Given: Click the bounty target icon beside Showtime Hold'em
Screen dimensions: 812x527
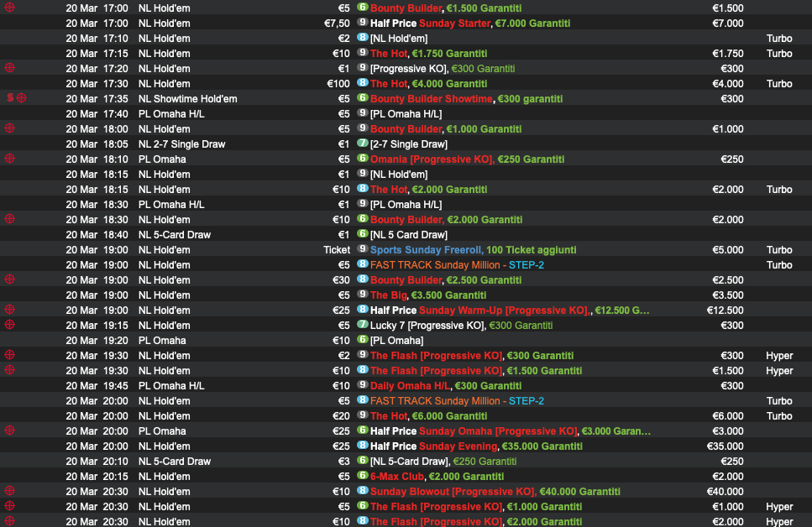Looking at the screenshot, I should click(22, 98).
